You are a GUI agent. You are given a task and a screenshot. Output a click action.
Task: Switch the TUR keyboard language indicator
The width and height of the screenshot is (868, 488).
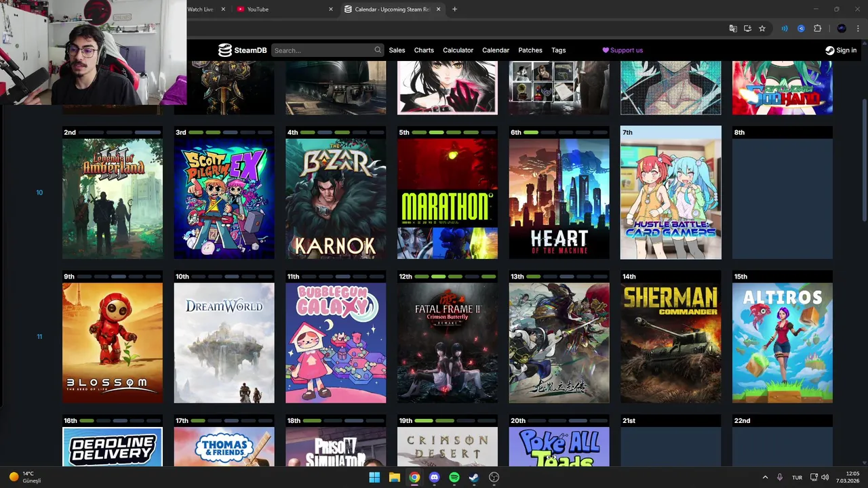(x=797, y=477)
